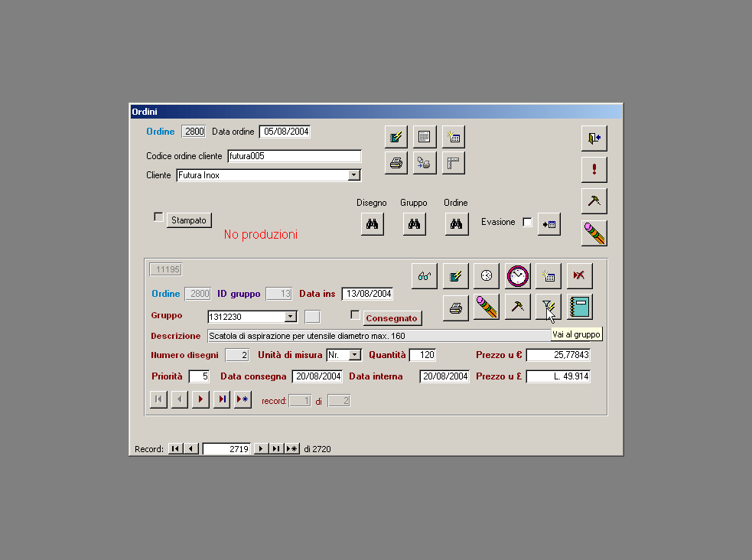Click the copy-documents-to-printer icon
This screenshot has height=560, width=752.
[x=425, y=163]
